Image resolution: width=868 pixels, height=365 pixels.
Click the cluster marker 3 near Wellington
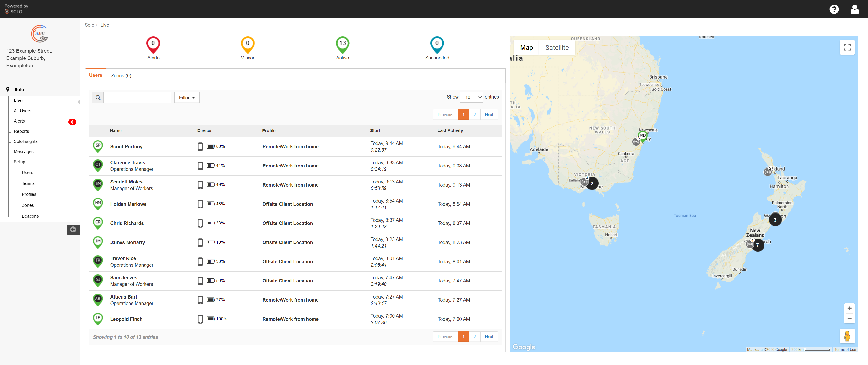(x=775, y=220)
